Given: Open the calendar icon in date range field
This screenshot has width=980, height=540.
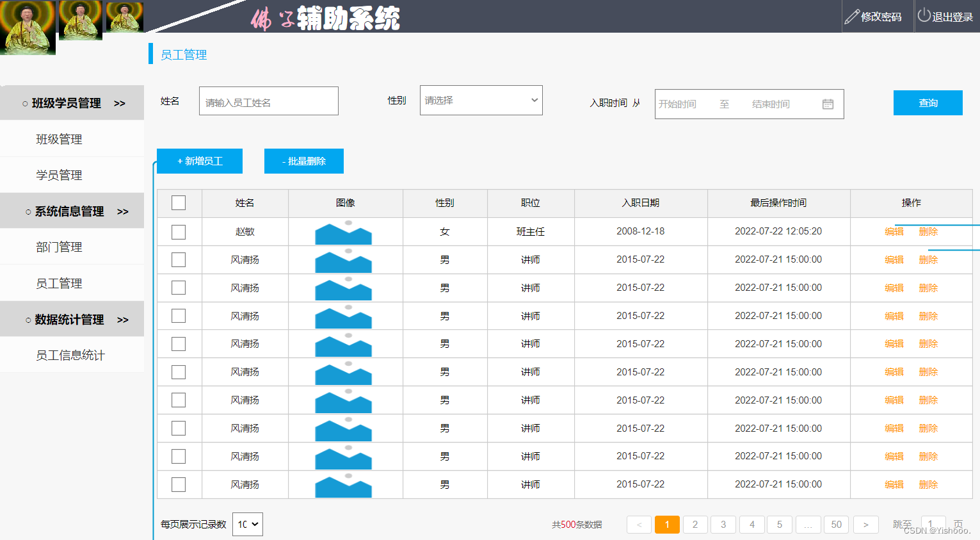Looking at the screenshot, I should (828, 104).
